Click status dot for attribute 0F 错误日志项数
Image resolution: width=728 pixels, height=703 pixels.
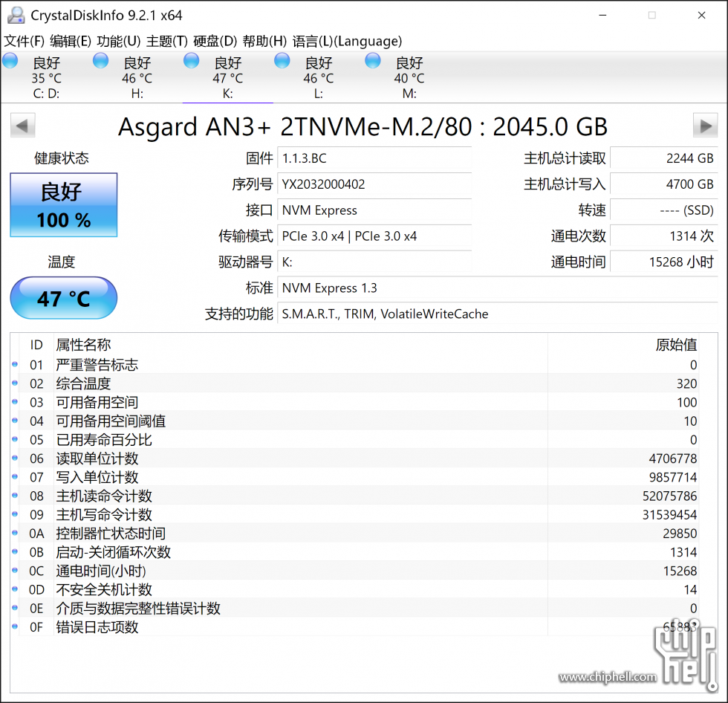point(15,626)
